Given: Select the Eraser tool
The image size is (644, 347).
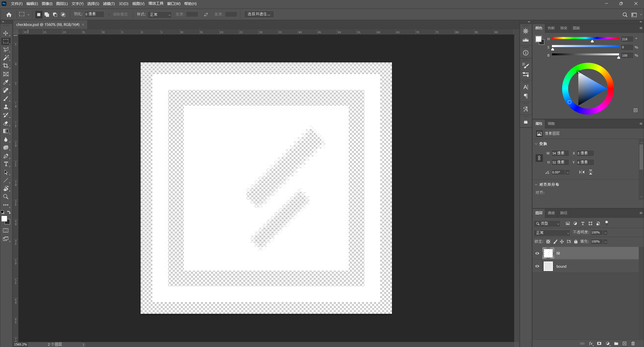Looking at the screenshot, I should coord(6,123).
